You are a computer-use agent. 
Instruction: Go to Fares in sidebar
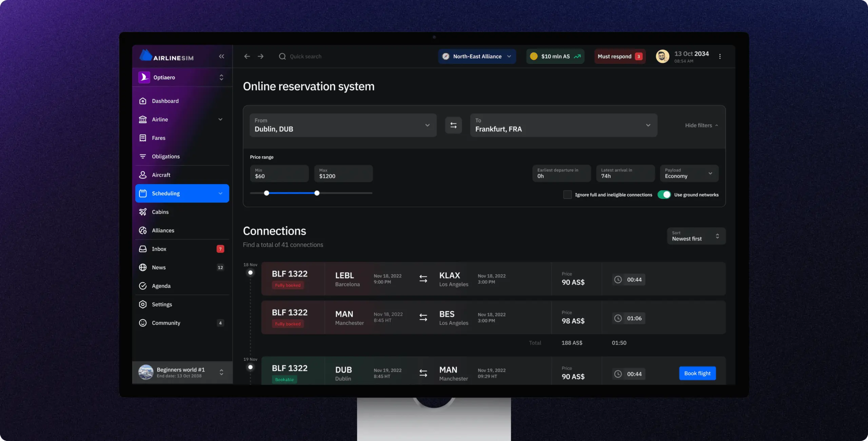click(158, 138)
